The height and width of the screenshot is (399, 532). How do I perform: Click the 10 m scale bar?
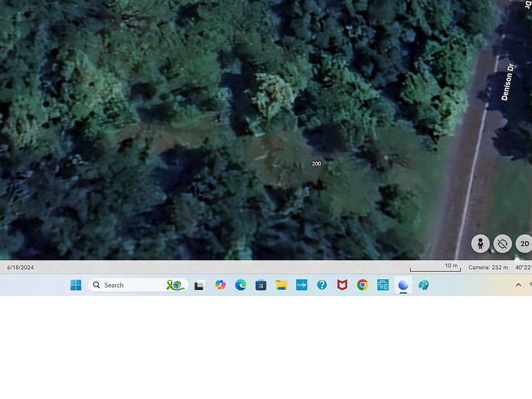436,267
